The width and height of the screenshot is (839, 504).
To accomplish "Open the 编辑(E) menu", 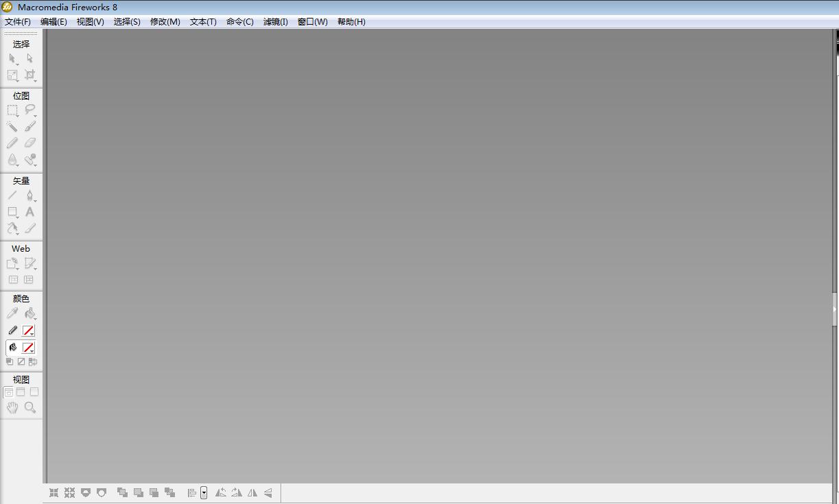I will point(54,22).
